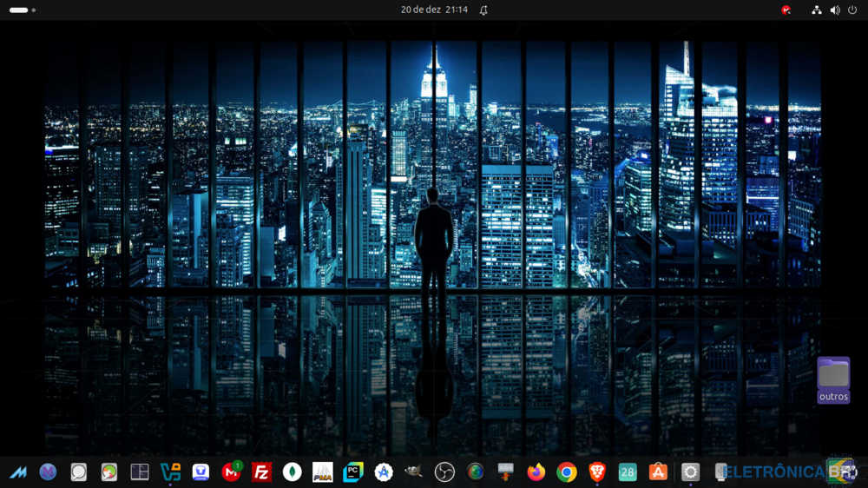
Task: Open the 'outros' desktop folder
Action: pos(833,379)
